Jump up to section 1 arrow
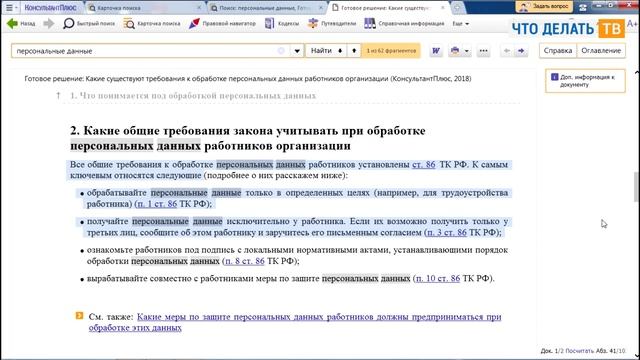Image resolution: width=640 pixels, height=360 pixels. coord(58,96)
